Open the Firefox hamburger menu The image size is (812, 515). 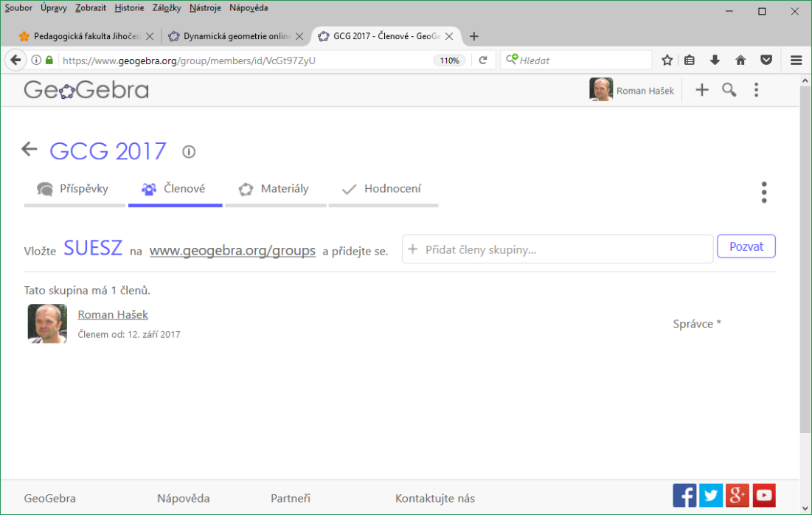[797, 60]
